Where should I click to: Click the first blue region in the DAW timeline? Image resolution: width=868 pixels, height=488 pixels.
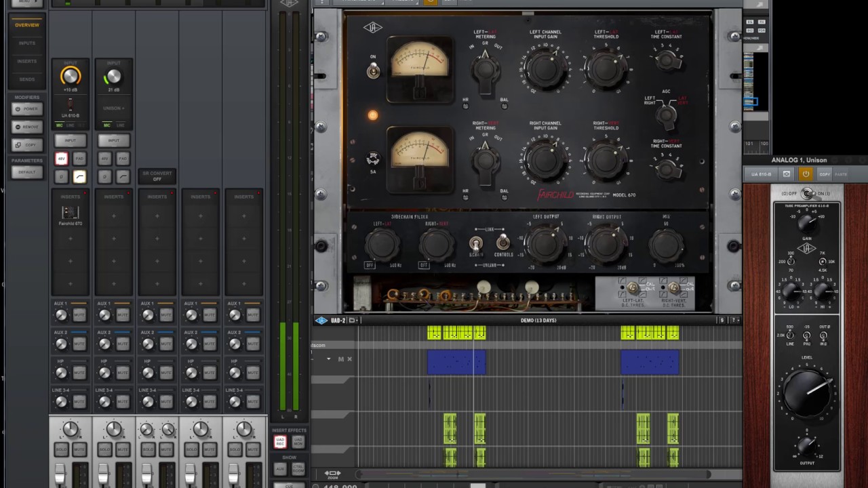pos(456,362)
